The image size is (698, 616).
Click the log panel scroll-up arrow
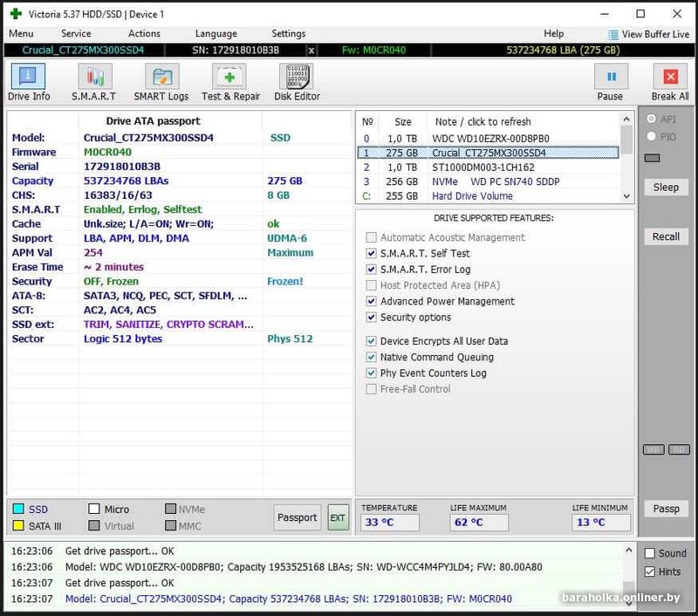(x=628, y=551)
